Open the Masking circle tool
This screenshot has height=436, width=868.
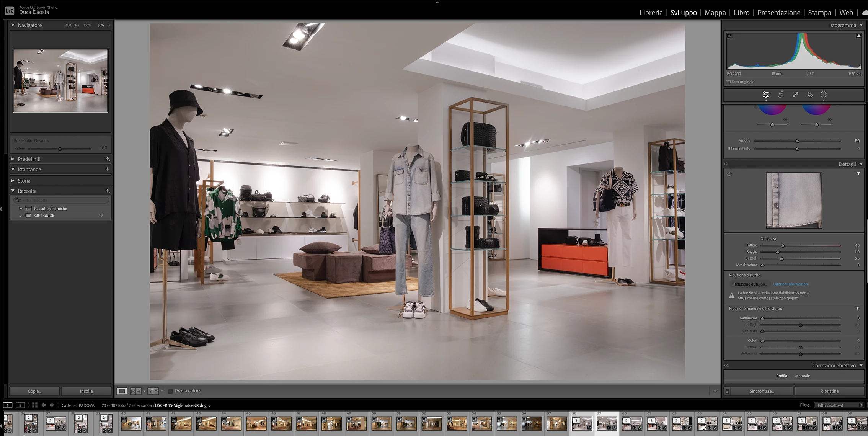[824, 95]
